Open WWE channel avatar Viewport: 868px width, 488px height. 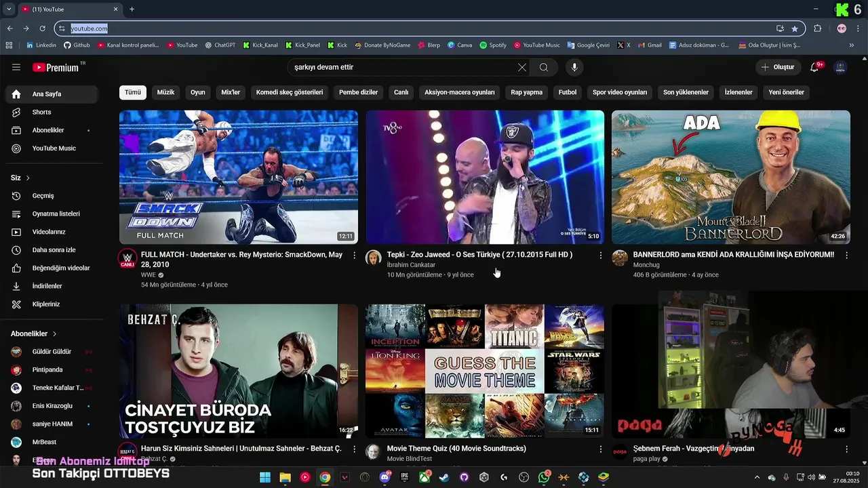[x=127, y=258]
